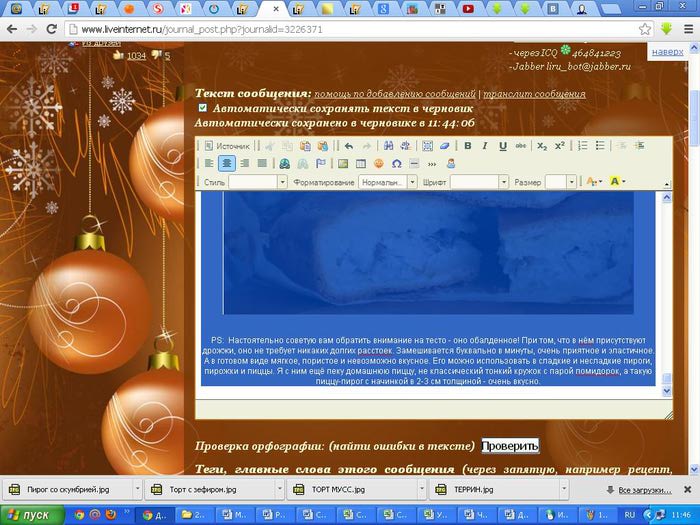Click the Paste clipboard icon in the editor

[x=305, y=146]
